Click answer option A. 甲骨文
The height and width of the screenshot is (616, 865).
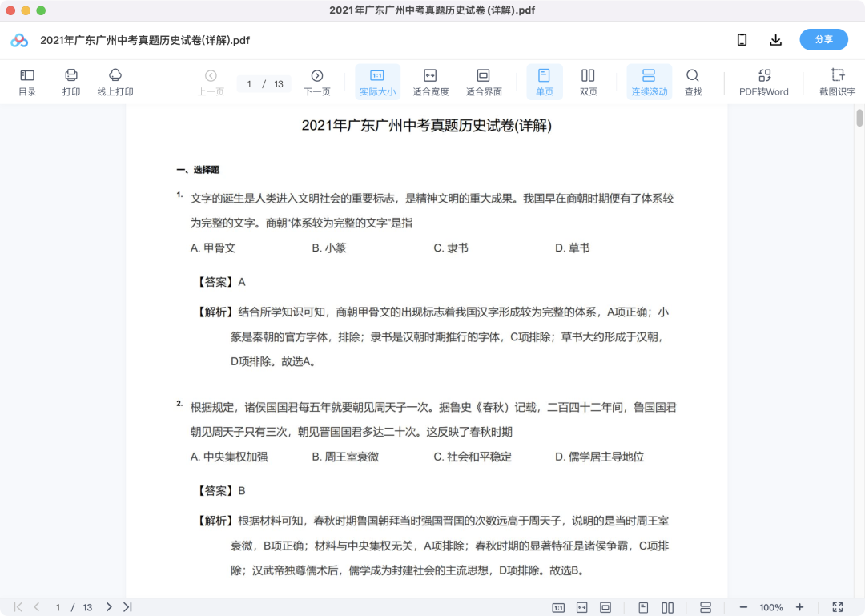tap(213, 248)
